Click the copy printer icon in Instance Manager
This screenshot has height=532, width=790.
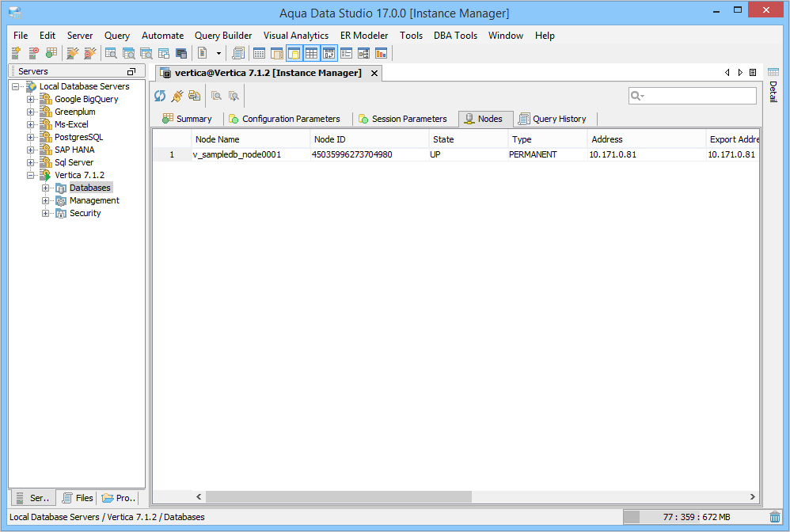[x=194, y=95]
